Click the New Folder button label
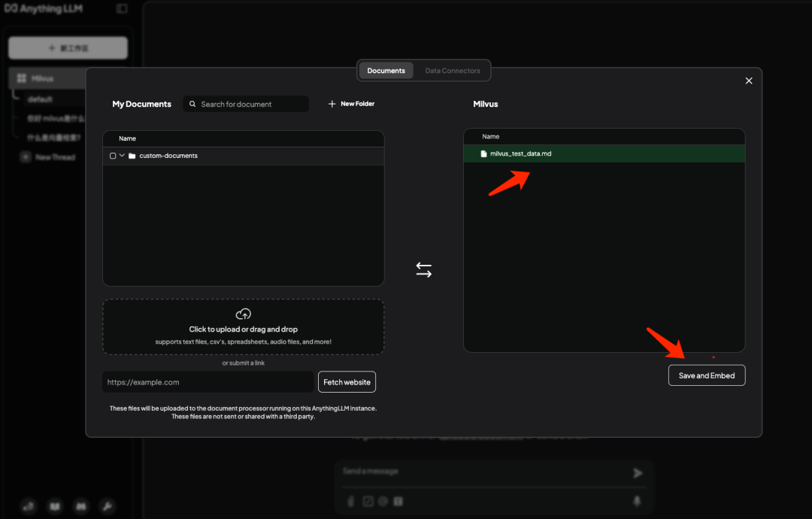This screenshot has height=519, width=812. click(357, 104)
